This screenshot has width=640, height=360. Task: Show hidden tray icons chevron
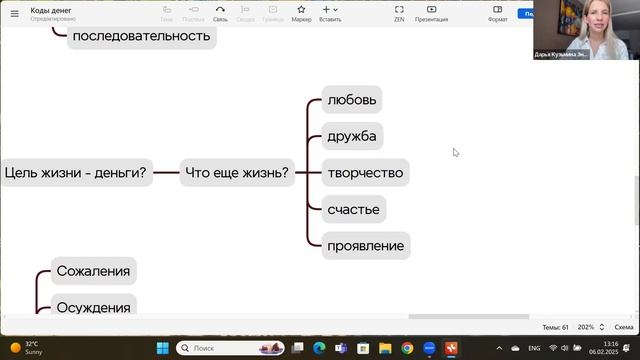click(499, 348)
